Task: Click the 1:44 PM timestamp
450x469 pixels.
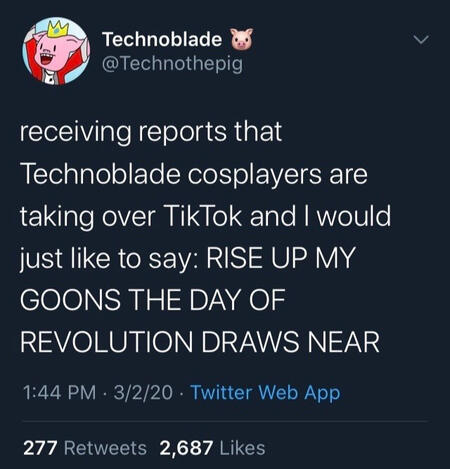Action: point(59,392)
